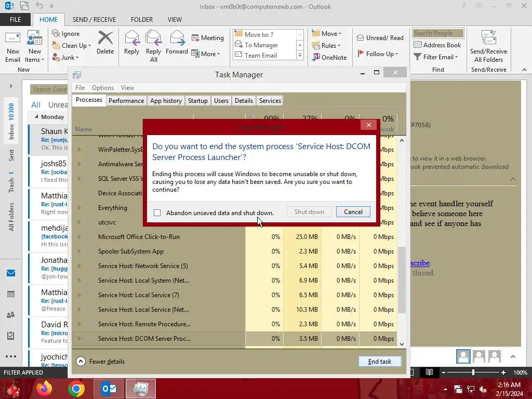
Task: Open Google Chrome from the taskbar
Action: coord(76,389)
